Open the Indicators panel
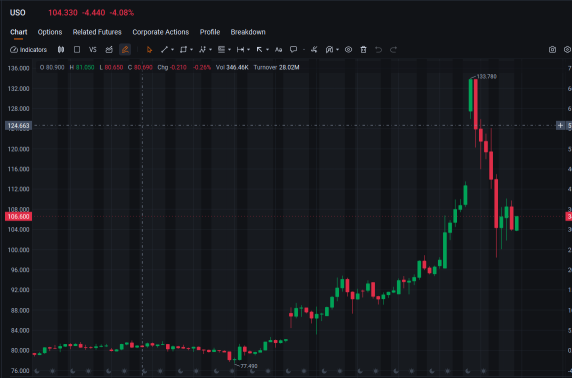 28,50
